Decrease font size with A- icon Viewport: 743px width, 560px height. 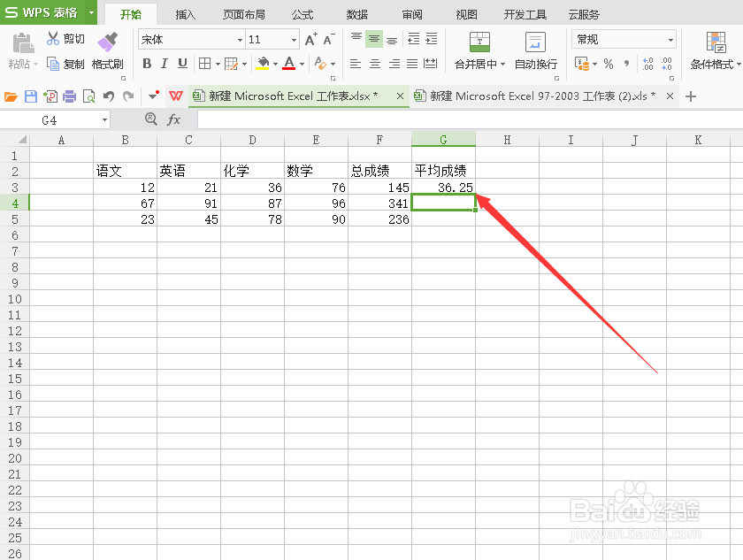[329, 39]
